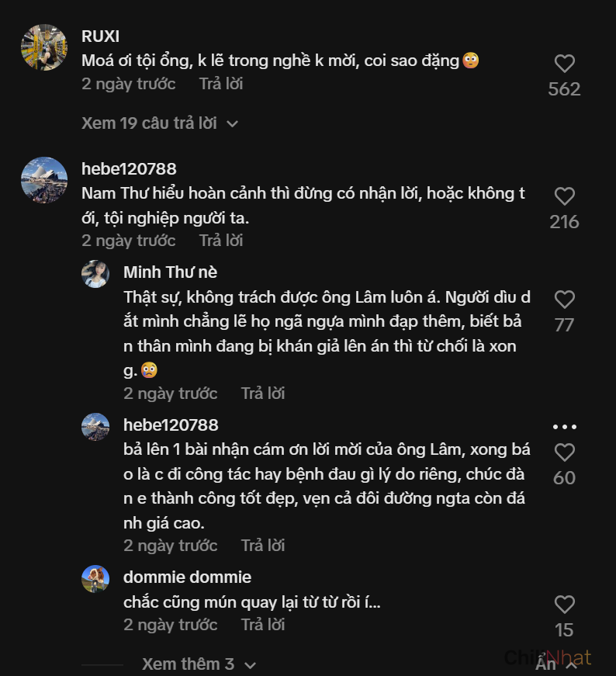Open hebe120788's Opera House avatar on top comment

point(43,180)
